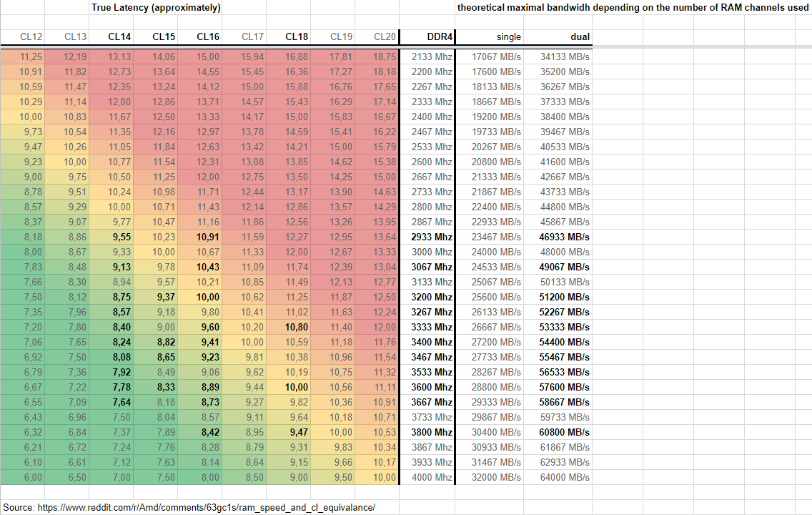Select the CL17 column header
The width and height of the screenshot is (812, 515).
coord(244,36)
